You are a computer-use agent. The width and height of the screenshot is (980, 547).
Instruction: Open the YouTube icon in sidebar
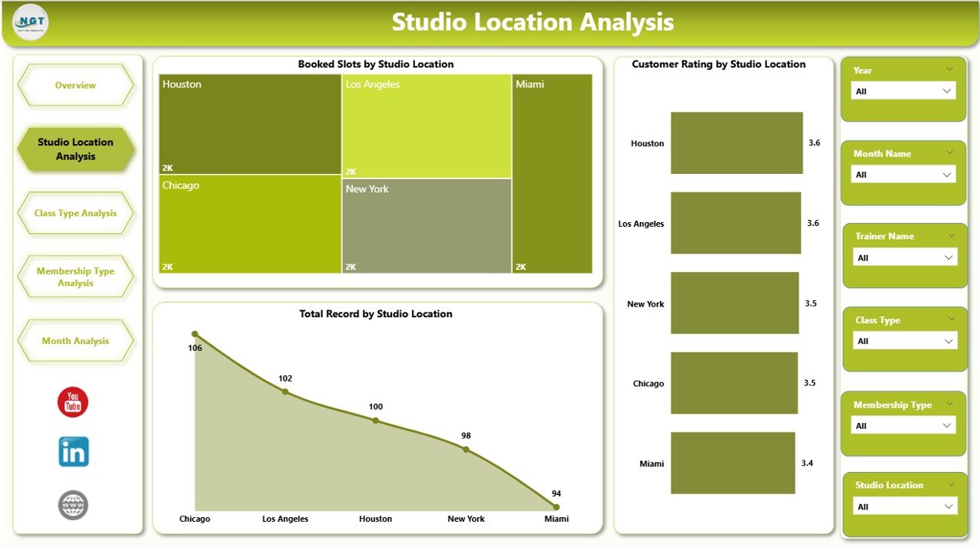73,401
